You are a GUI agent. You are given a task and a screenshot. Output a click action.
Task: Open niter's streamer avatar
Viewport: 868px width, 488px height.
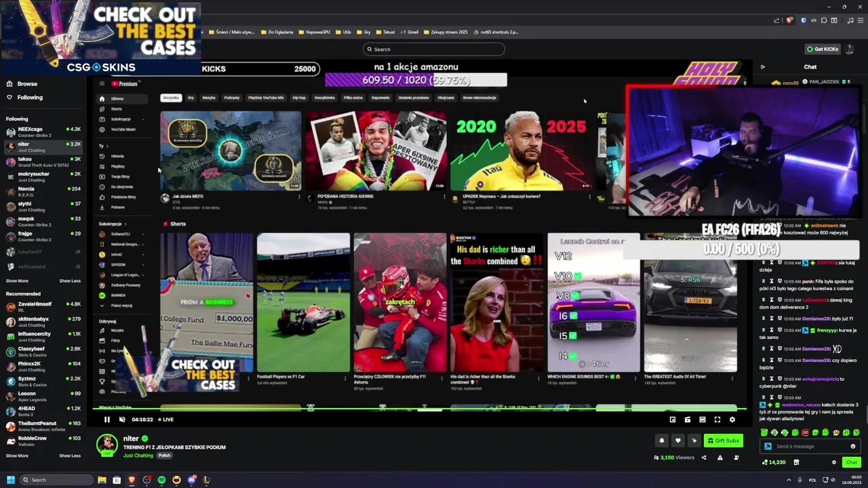coord(106,445)
